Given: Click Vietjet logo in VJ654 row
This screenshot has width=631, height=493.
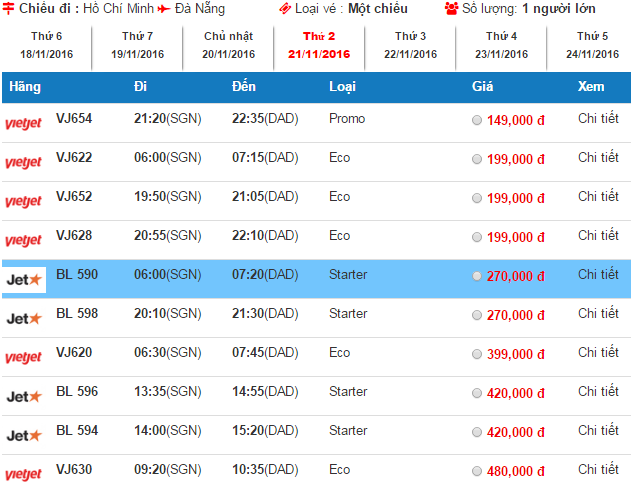Looking at the screenshot, I should 23,123.
